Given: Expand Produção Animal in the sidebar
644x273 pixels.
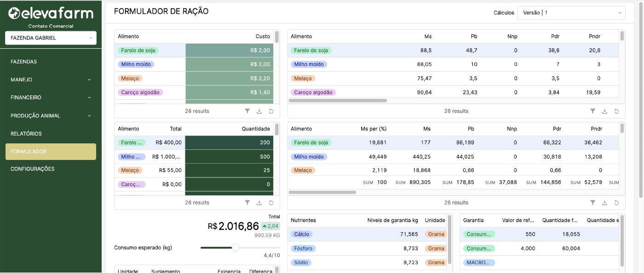Looking at the screenshot, I should 51,116.
